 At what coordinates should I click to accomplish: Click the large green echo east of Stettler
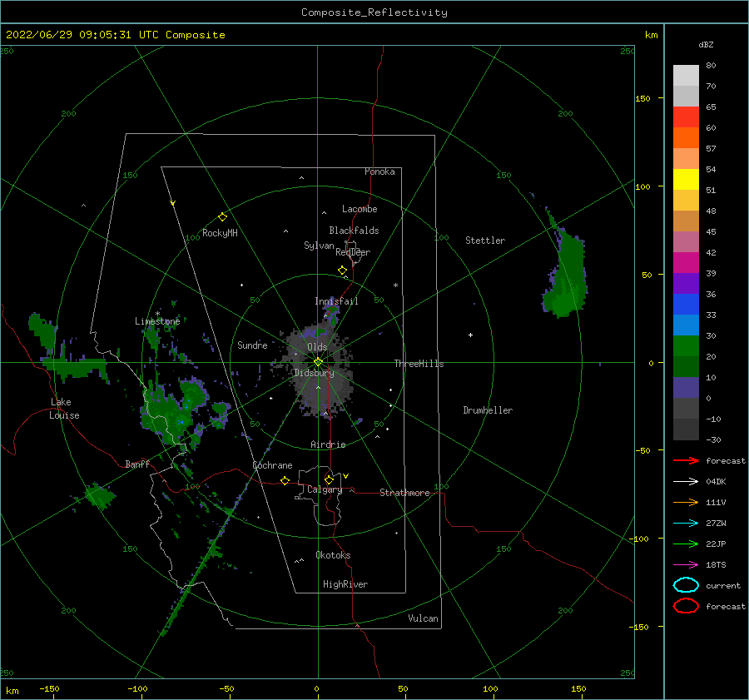click(x=567, y=275)
